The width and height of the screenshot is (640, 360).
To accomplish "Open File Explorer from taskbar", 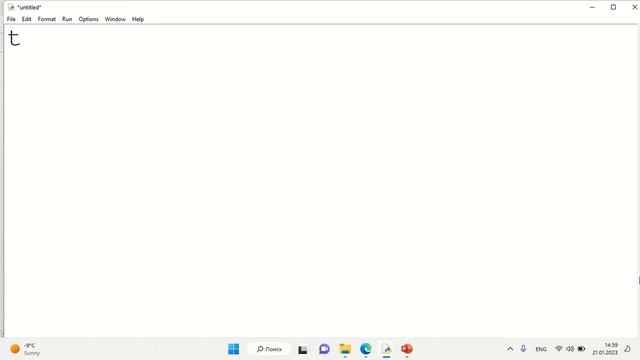I will tap(345, 349).
